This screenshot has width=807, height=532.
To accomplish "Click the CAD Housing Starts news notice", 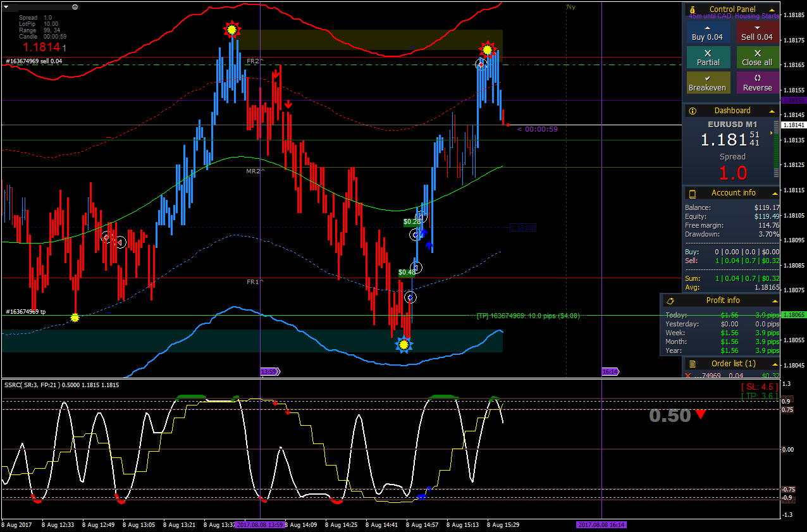I will coord(734,16).
